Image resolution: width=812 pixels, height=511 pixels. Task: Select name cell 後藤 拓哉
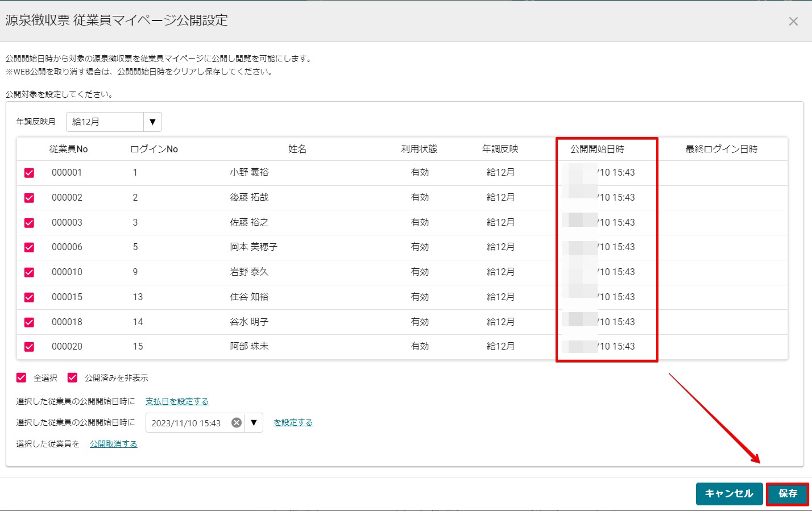click(249, 197)
